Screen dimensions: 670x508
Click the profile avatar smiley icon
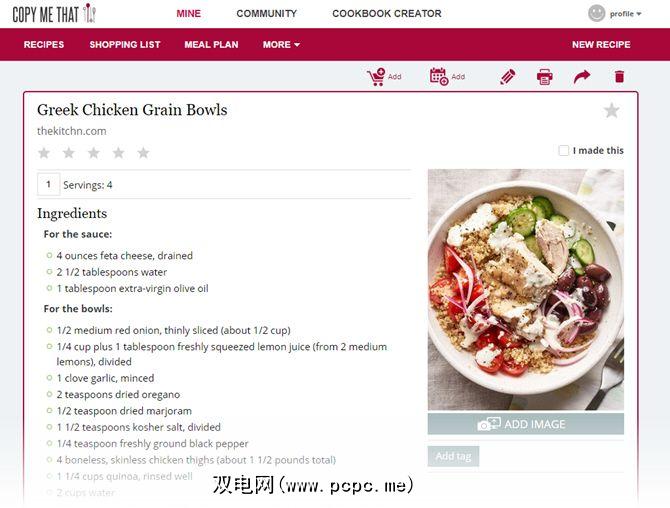coord(597,13)
